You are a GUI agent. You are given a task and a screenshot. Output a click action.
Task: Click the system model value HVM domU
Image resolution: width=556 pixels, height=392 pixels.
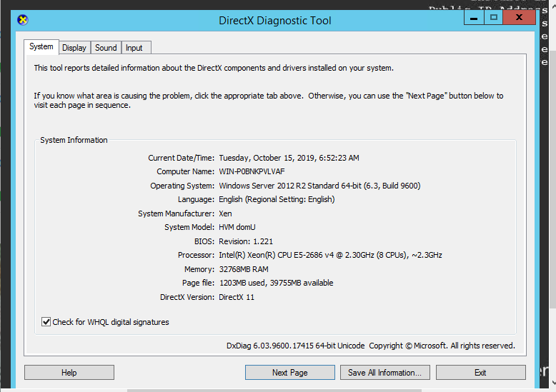click(x=237, y=227)
